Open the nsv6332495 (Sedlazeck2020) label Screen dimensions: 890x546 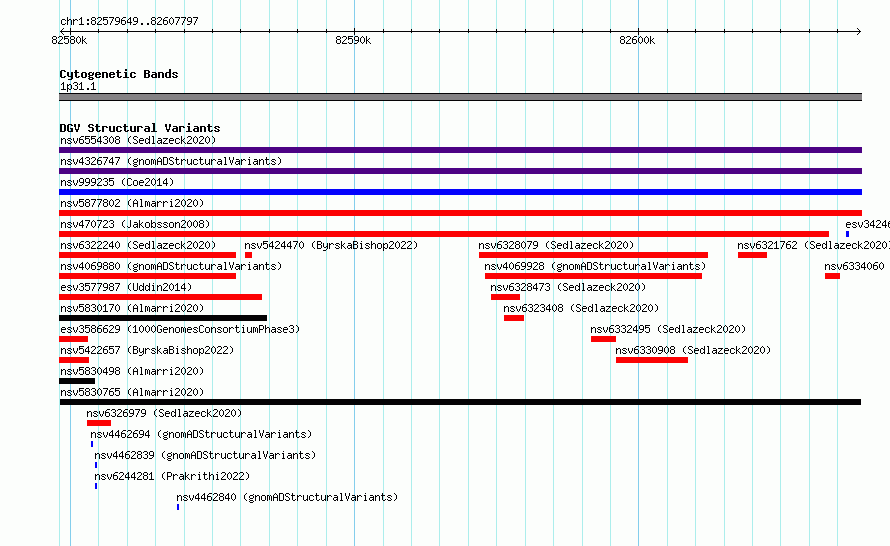click(668, 329)
